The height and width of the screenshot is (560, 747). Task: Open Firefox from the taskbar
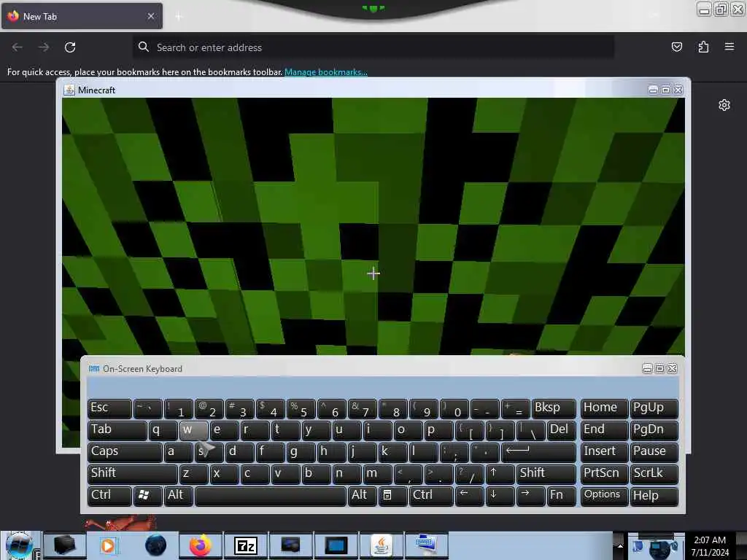click(x=201, y=545)
